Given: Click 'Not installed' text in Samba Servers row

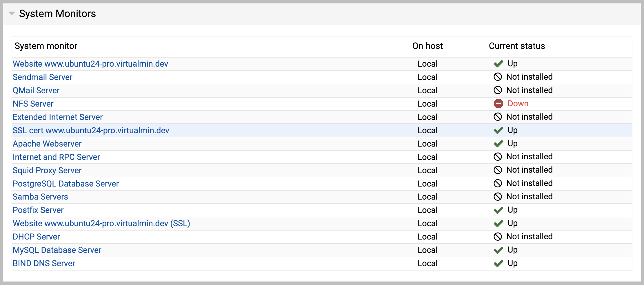Looking at the screenshot, I should pyautogui.click(x=530, y=196).
